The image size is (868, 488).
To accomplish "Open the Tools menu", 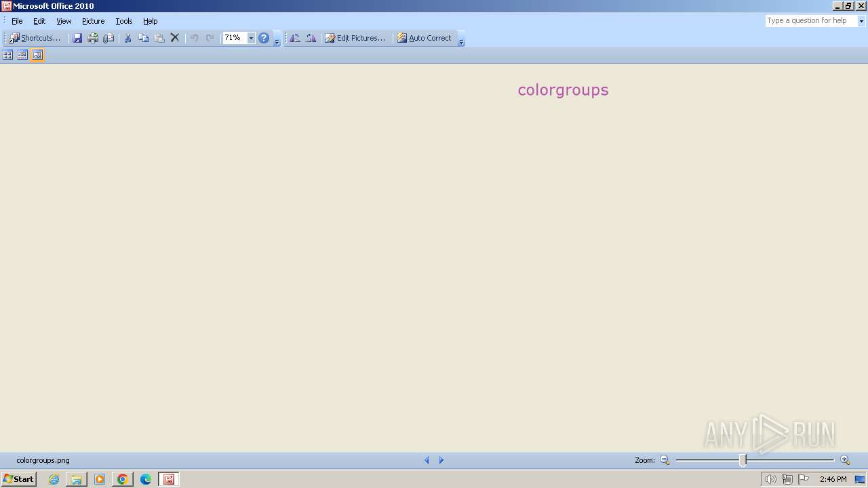I will click(x=124, y=21).
